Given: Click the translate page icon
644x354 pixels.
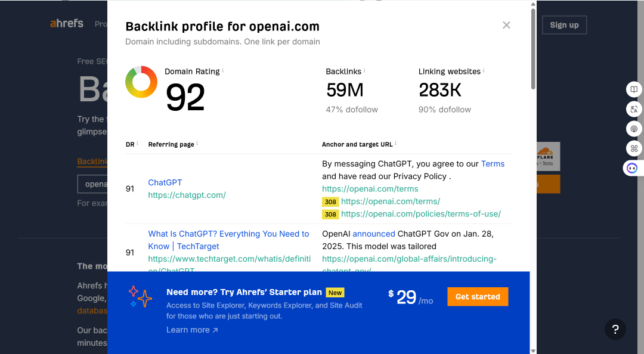Looking at the screenshot, I should (634, 109).
